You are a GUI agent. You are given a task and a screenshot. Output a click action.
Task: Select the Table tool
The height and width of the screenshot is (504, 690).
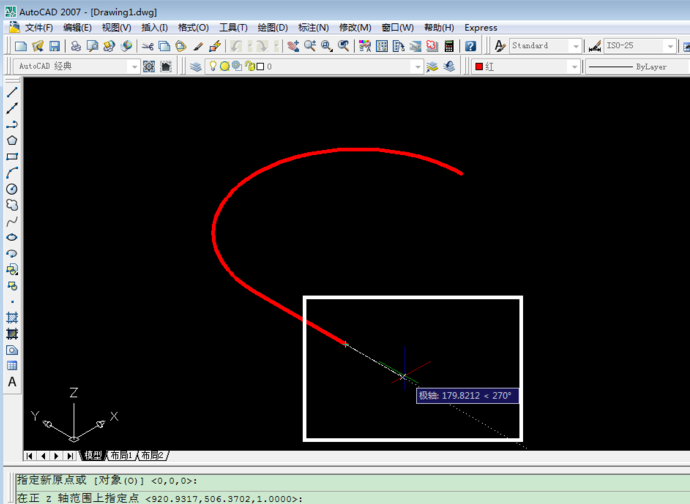12,366
